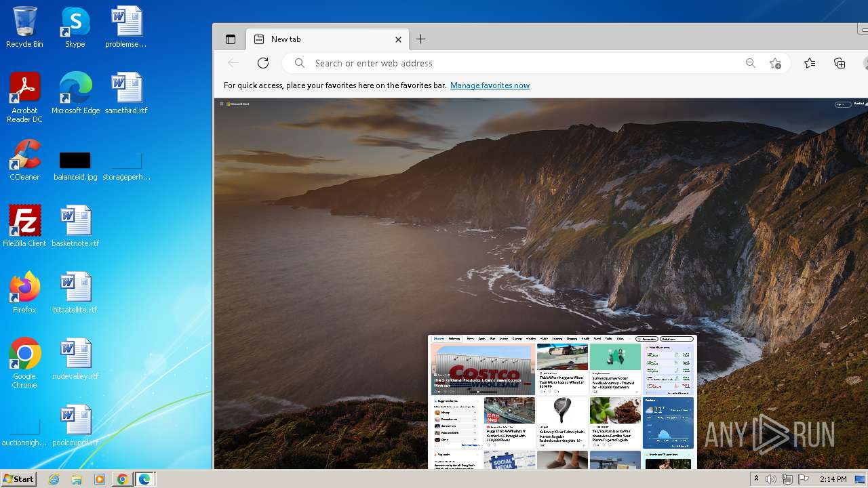
Task: Launch Internet Explorer from the taskbar
Action: [54, 479]
